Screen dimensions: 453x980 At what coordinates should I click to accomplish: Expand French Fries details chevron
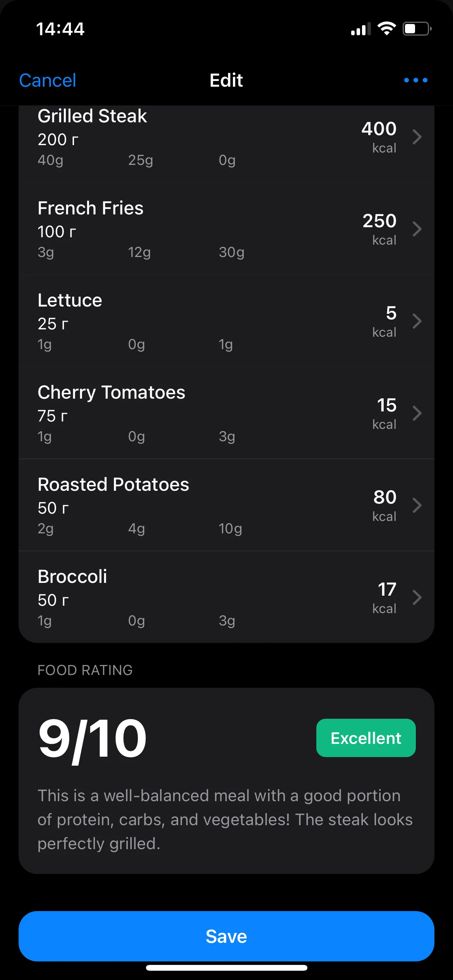pos(417,229)
